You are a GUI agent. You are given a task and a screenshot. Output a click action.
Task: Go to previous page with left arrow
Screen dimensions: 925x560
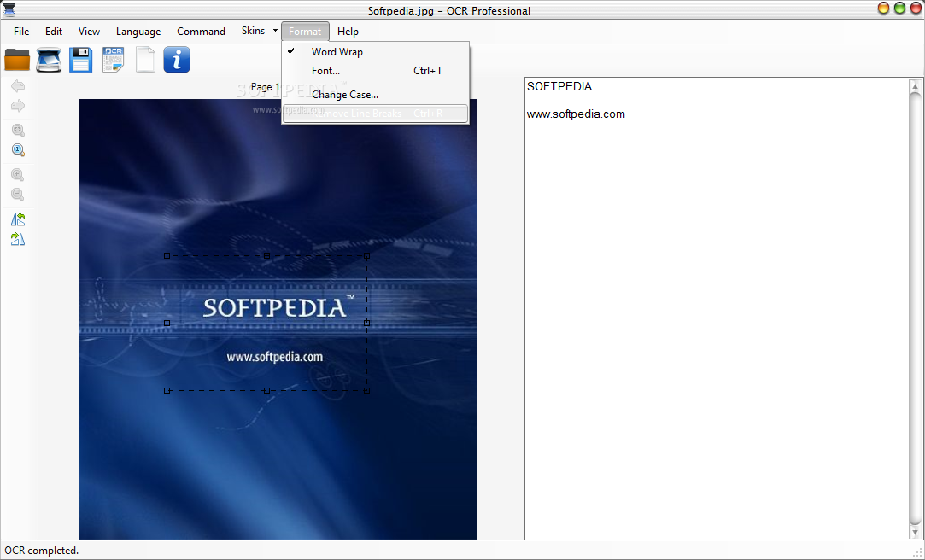18,86
